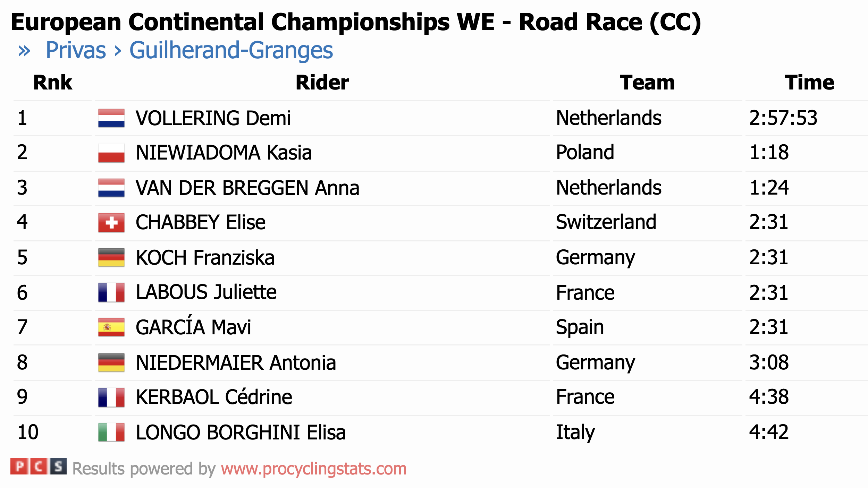Click the Time column header
The width and height of the screenshot is (868, 488).
point(809,83)
